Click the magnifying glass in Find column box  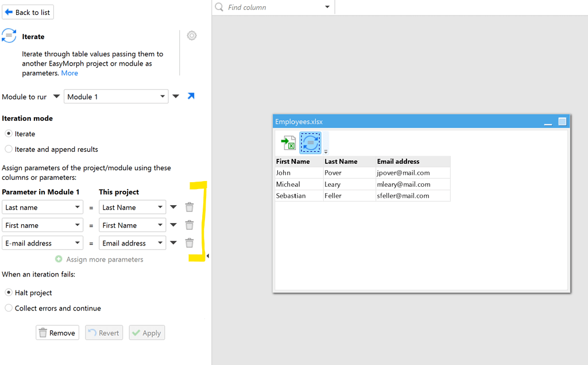218,7
